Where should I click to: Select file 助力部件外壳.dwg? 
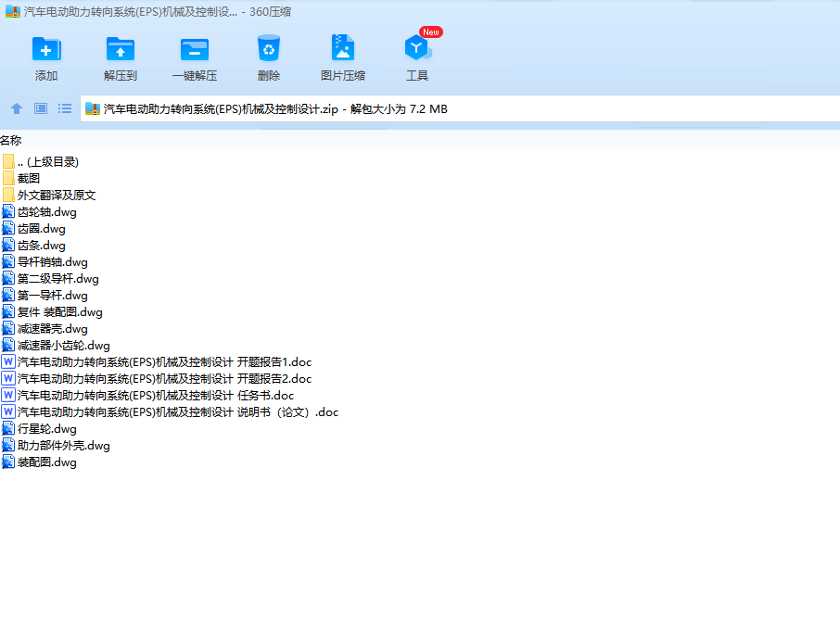(x=56, y=446)
